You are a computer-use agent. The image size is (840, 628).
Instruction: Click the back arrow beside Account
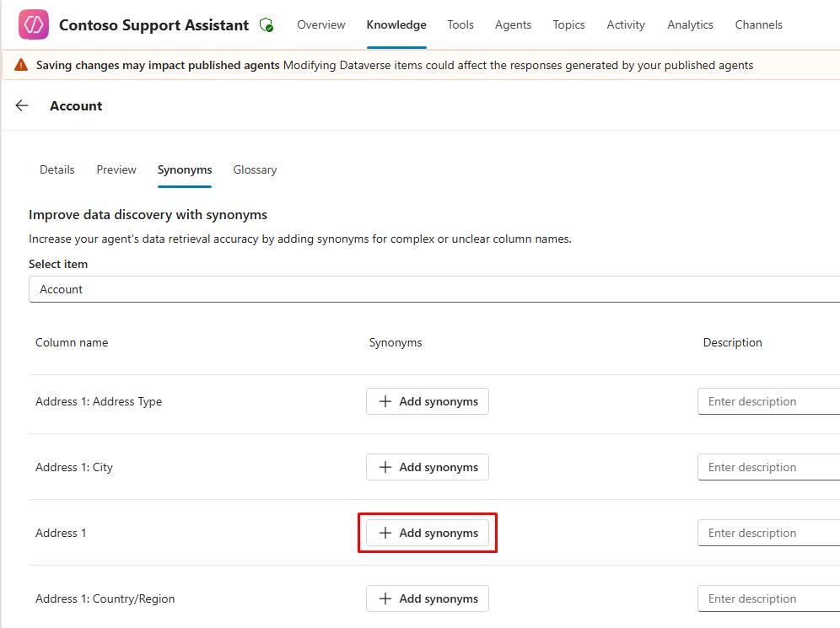[22, 105]
